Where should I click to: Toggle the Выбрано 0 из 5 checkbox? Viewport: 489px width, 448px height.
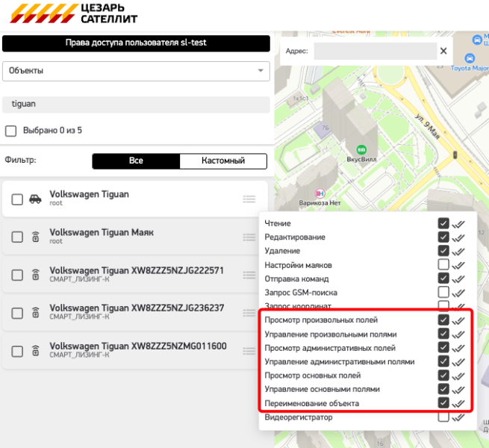click(11, 131)
